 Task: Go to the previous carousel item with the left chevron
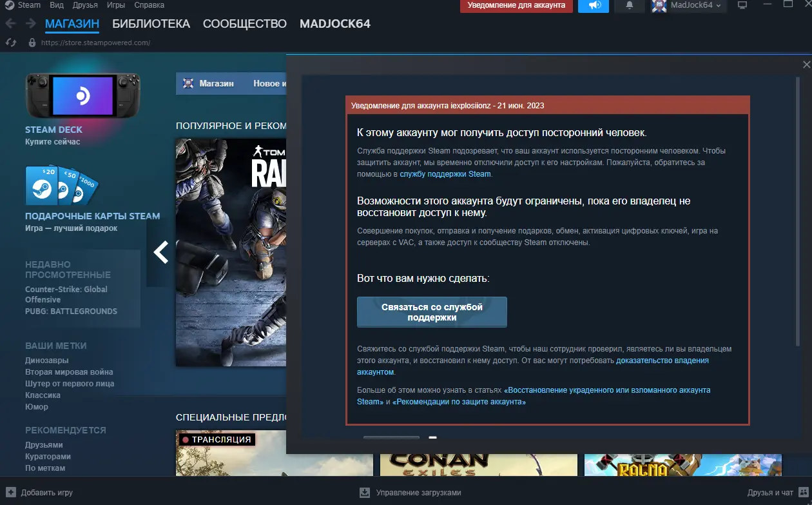160,252
